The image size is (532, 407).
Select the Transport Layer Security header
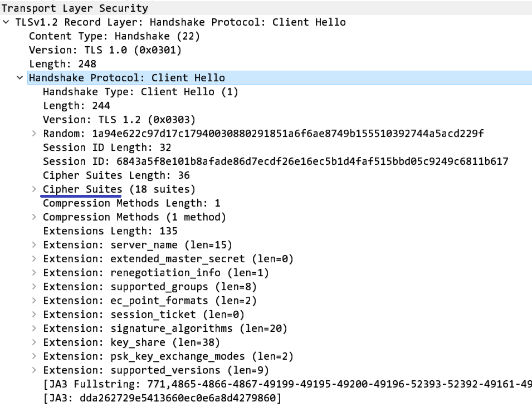click(x=75, y=8)
